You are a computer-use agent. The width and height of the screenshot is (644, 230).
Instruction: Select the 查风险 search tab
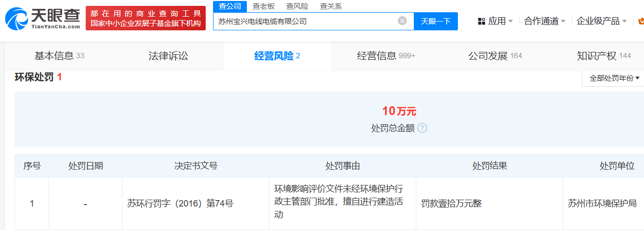pyautogui.click(x=297, y=6)
